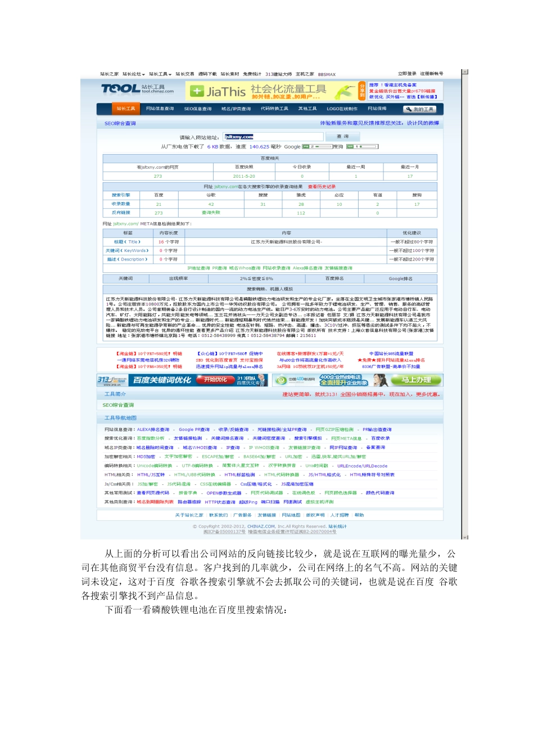This screenshot has height=756, width=534.
Task: Open the 网页颜色选择器 tool link
Action: pyautogui.click(x=341, y=493)
